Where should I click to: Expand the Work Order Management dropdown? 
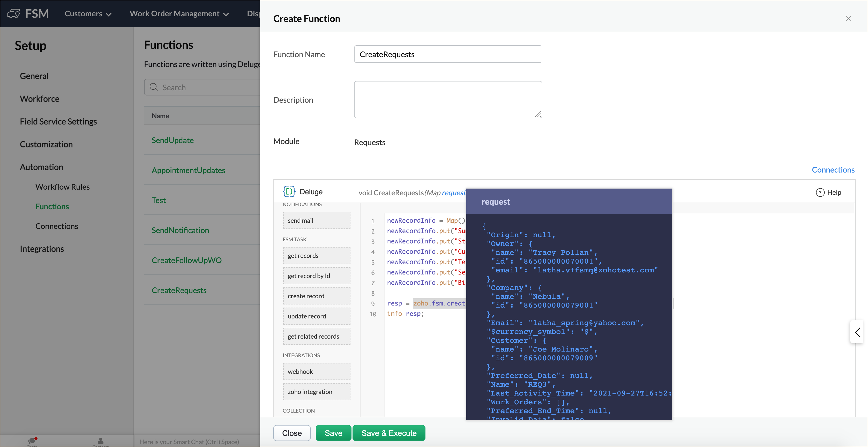pos(179,14)
